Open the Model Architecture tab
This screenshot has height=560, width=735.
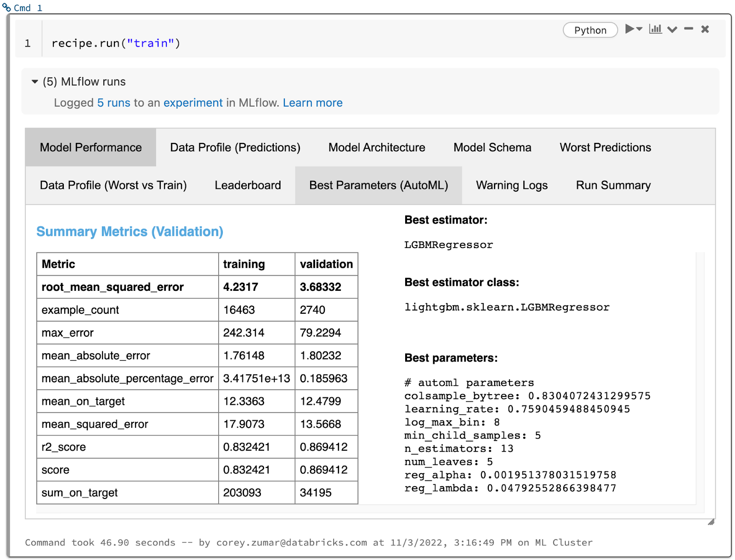(x=377, y=147)
